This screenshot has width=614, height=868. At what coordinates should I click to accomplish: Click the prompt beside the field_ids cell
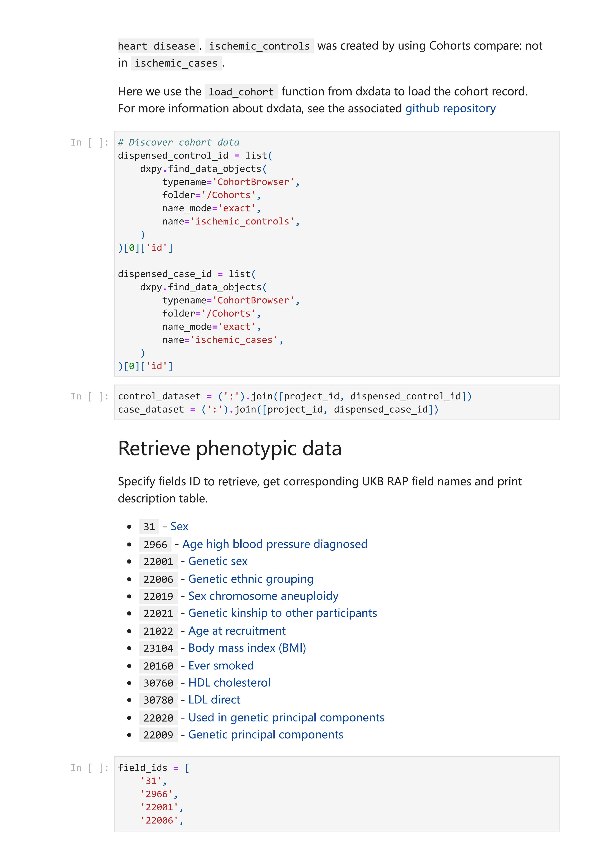[x=89, y=768]
